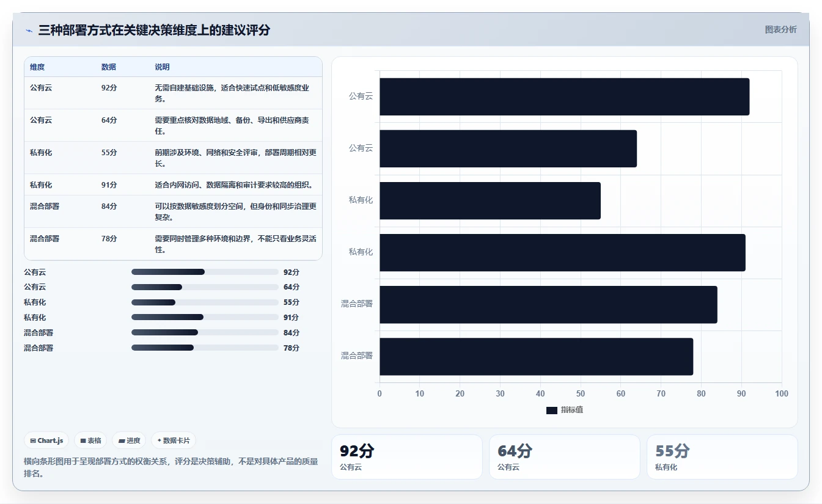Click the x-axis label 0
The image size is (822, 504).
click(x=380, y=394)
